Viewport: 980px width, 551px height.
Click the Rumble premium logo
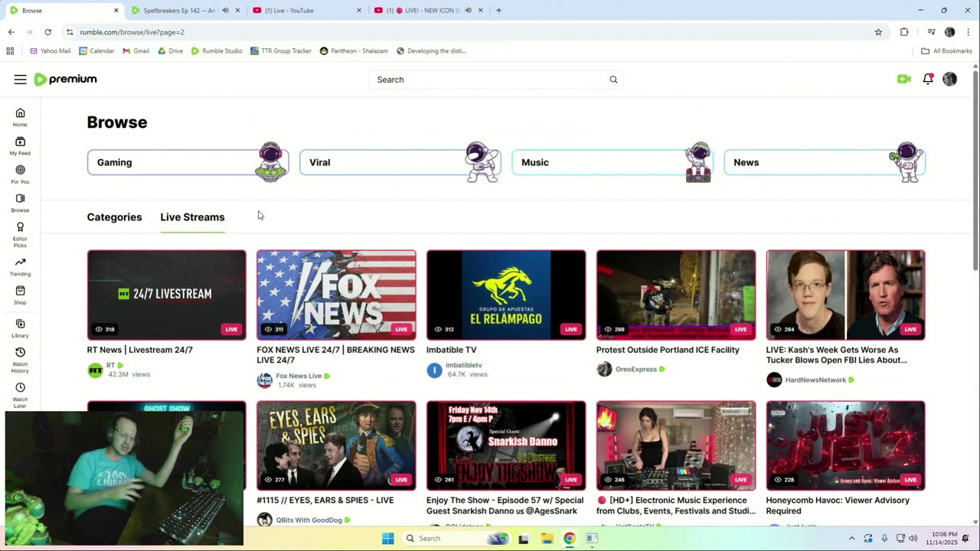pyautogui.click(x=66, y=80)
